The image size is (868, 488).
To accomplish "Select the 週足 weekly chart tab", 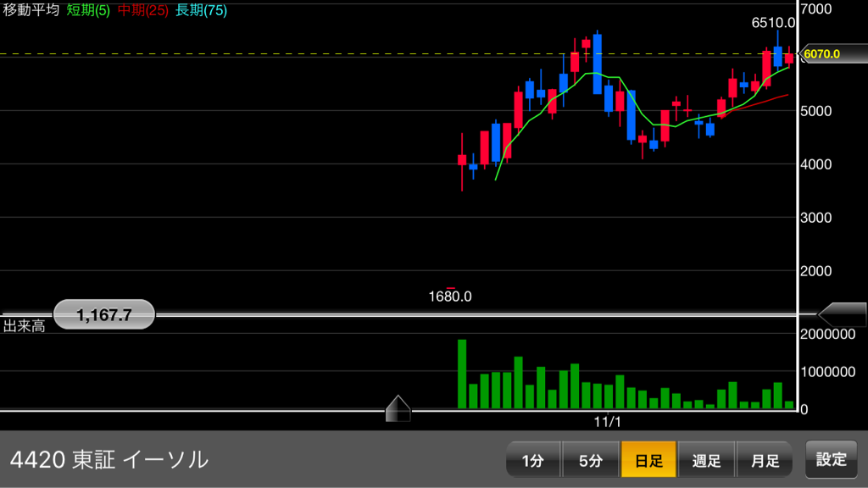I will pyautogui.click(x=707, y=459).
